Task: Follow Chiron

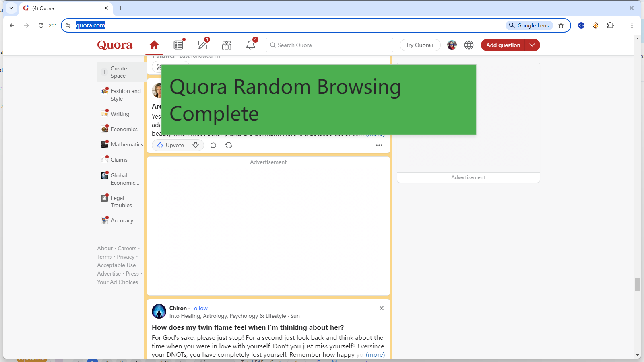Action: tap(199, 308)
